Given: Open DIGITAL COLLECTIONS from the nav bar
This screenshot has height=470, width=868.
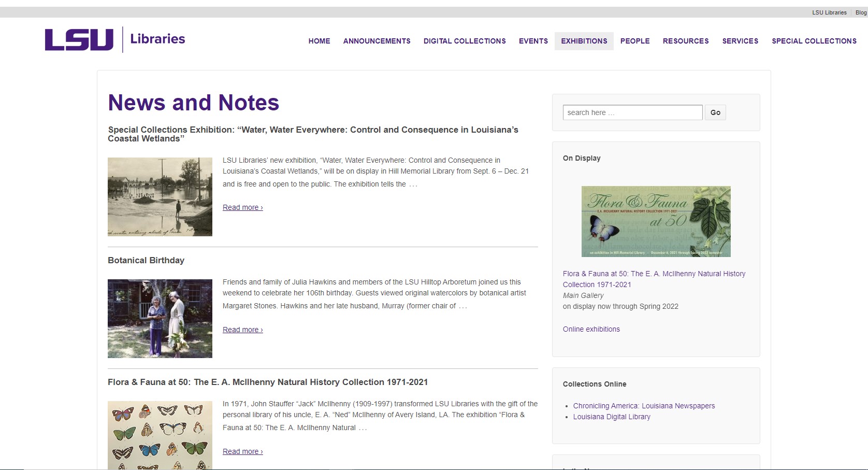Looking at the screenshot, I should click(465, 41).
